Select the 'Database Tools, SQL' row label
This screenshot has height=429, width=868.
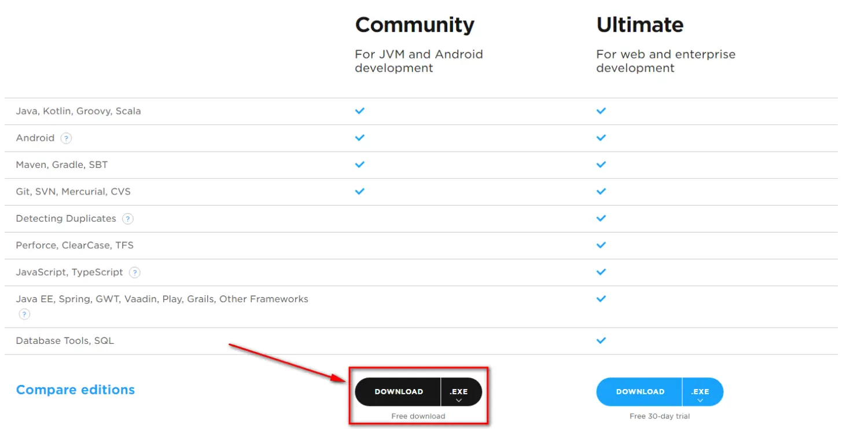(65, 341)
